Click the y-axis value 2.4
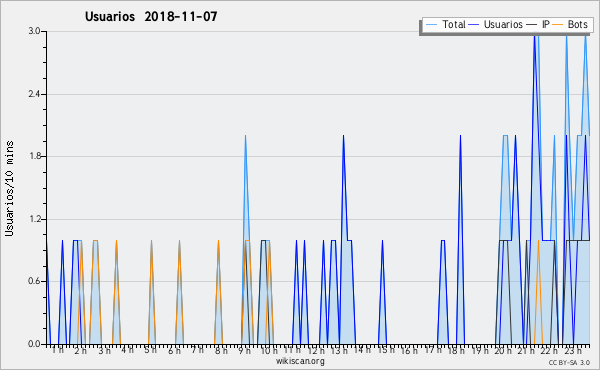The height and width of the screenshot is (370, 600). 34,94
